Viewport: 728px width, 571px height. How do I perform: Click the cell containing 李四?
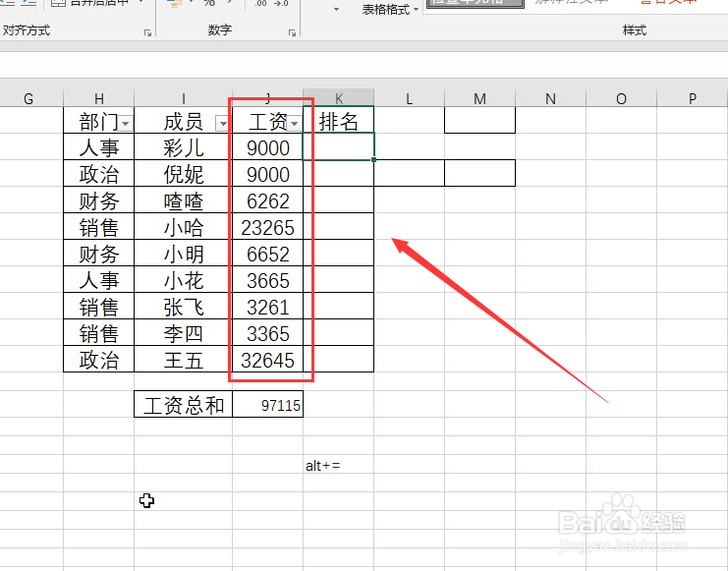184,332
